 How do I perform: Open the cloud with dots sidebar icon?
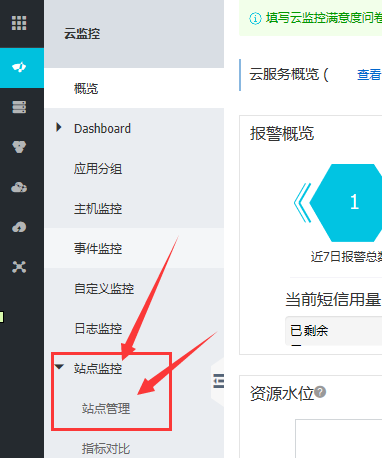coord(19,187)
